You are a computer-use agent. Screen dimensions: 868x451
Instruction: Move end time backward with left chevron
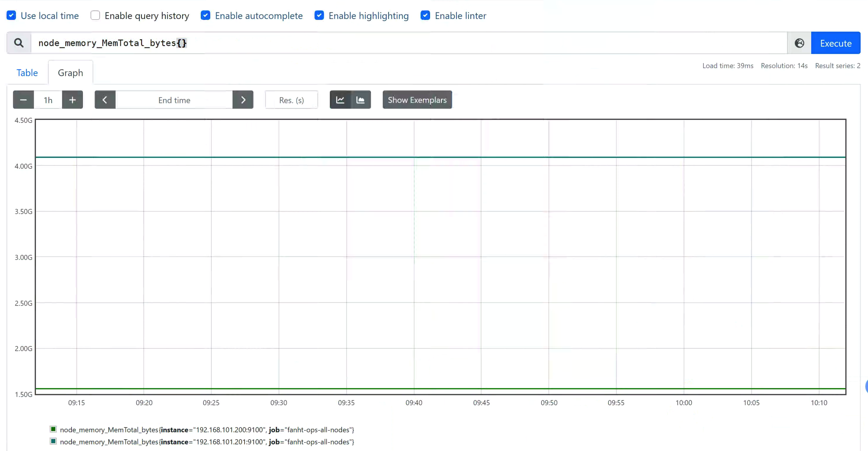click(105, 100)
